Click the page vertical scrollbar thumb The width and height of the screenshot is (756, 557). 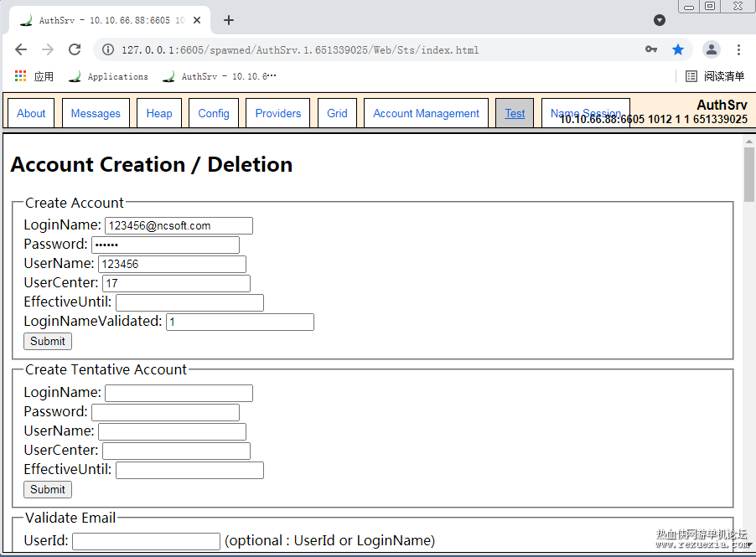coord(748,174)
